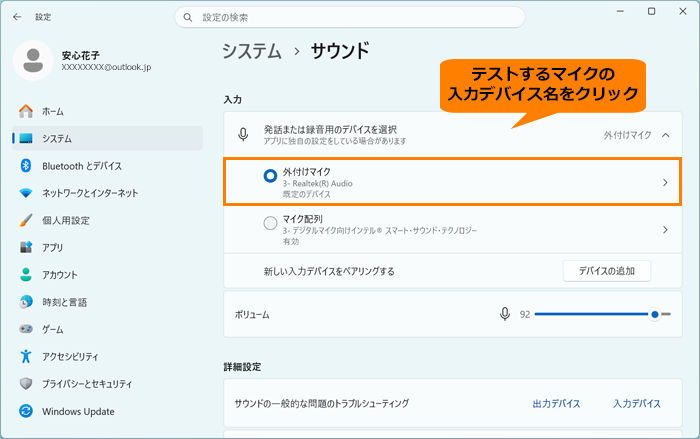The width and height of the screenshot is (700, 439).
Task: Click the Time and language globe icon
Action: pos(26,302)
